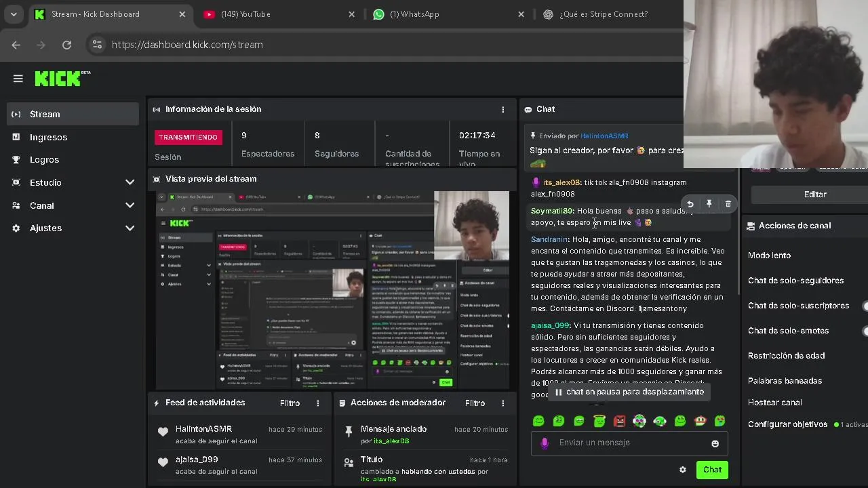Insert the first smiling green emote
Viewport: 868px width, 488px height.
[538, 421]
